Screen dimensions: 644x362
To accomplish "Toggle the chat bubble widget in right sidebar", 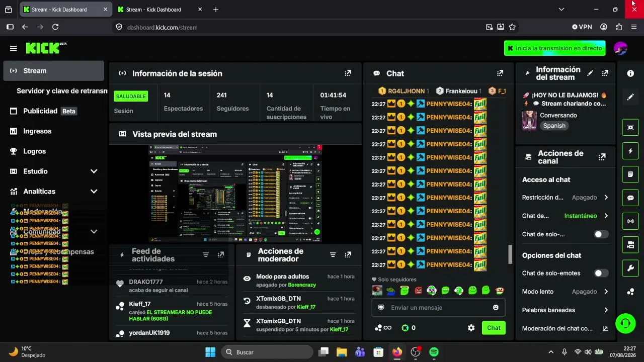I will tap(630, 198).
